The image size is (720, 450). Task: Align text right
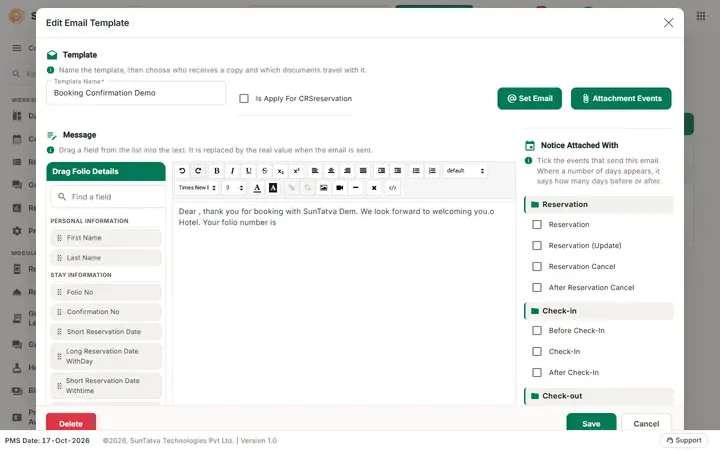tap(347, 171)
